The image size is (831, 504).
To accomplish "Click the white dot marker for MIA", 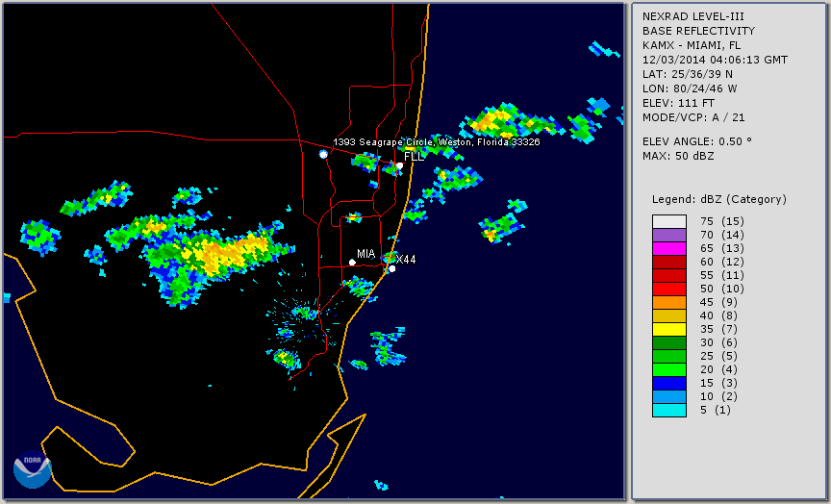I will pos(352,263).
